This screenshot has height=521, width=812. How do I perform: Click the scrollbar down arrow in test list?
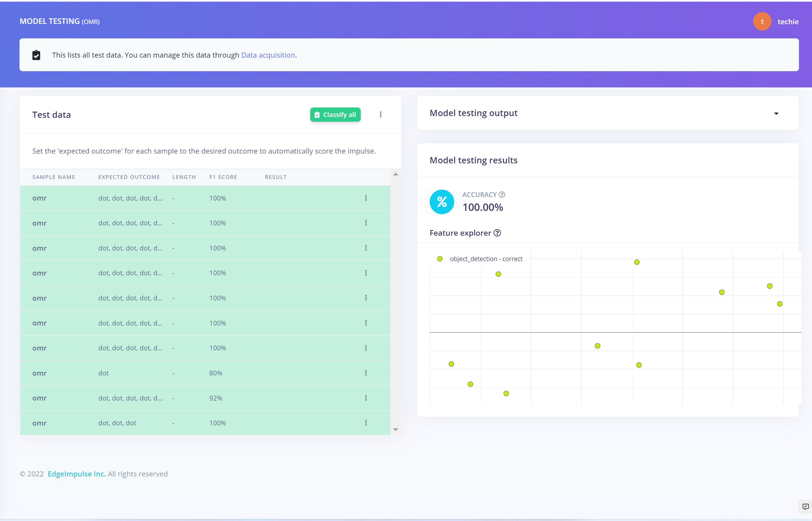point(396,429)
